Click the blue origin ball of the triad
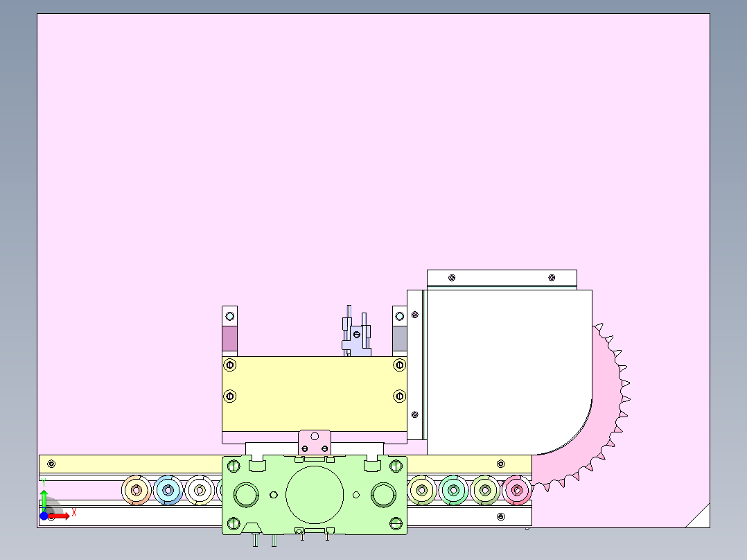 (44, 516)
